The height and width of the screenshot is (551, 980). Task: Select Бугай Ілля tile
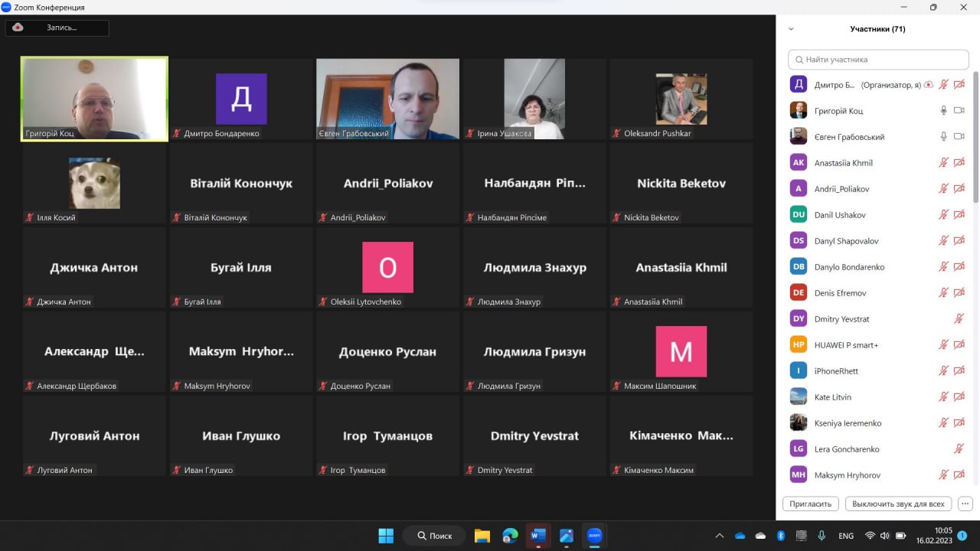pyautogui.click(x=241, y=268)
